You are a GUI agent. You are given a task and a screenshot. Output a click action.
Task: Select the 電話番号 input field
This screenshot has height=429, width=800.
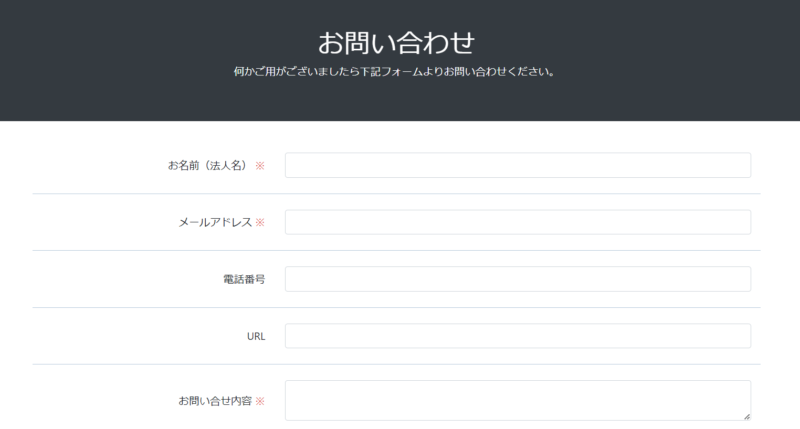(518, 279)
